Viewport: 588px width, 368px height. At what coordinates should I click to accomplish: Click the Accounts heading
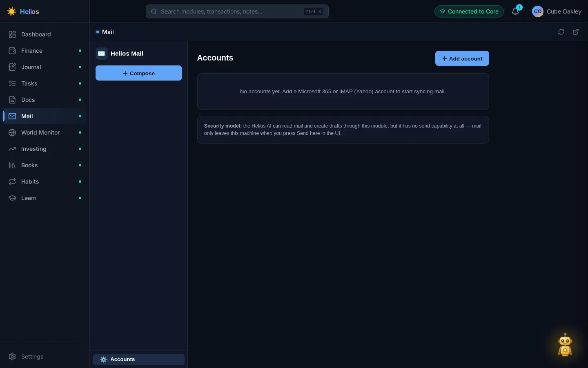click(x=215, y=58)
